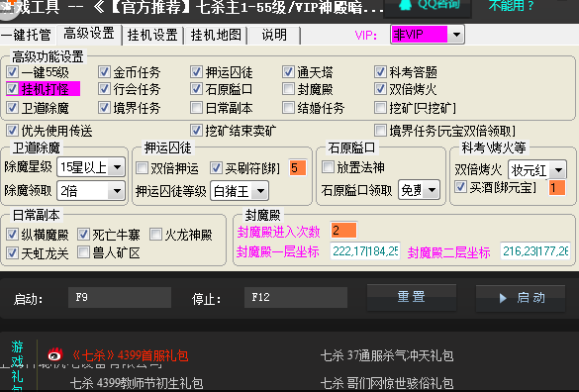Viewport: 579px width, 392px height.
Task: Toggle the 天虹龙关 checkbox
Action: (x=12, y=252)
